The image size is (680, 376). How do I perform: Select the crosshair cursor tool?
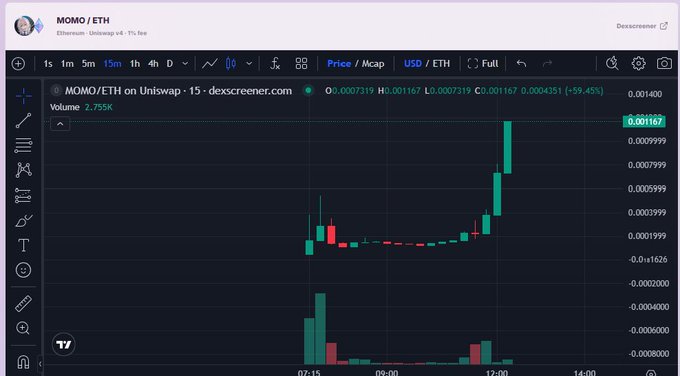[x=23, y=96]
